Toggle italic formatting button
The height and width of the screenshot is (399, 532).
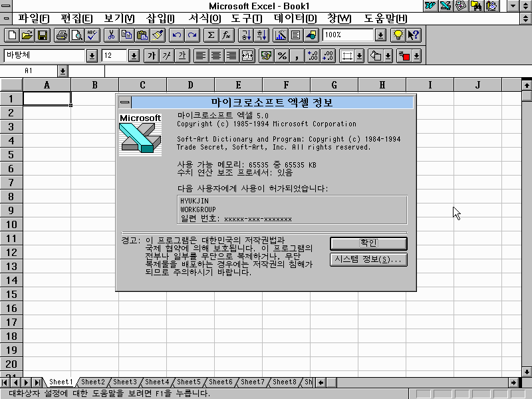(x=167, y=56)
